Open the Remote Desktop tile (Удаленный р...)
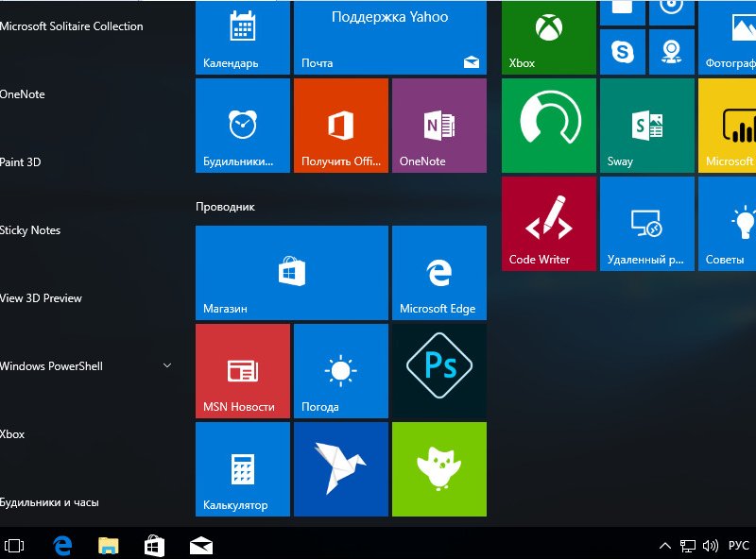This screenshot has width=756, height=559. 647,224
